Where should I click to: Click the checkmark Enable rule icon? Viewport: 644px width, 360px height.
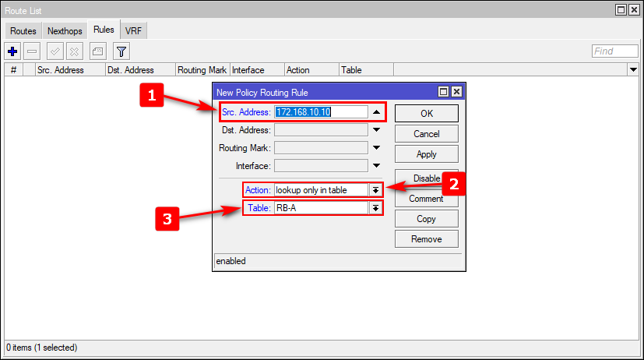point(55,51)
